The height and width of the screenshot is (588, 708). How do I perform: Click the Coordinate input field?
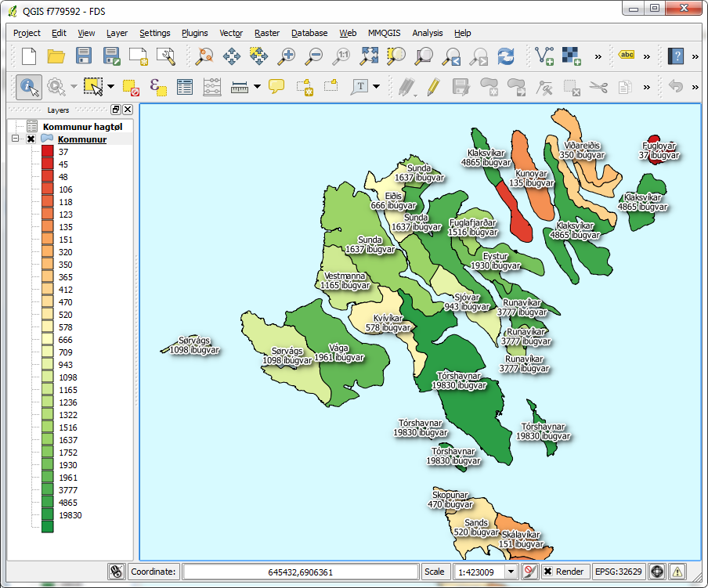point(300,572)
